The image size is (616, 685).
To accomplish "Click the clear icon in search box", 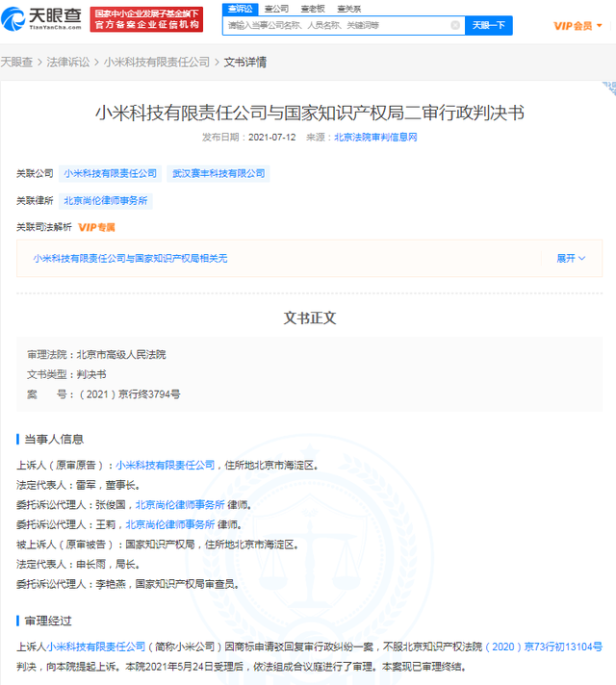I will [x=455, y=25].
